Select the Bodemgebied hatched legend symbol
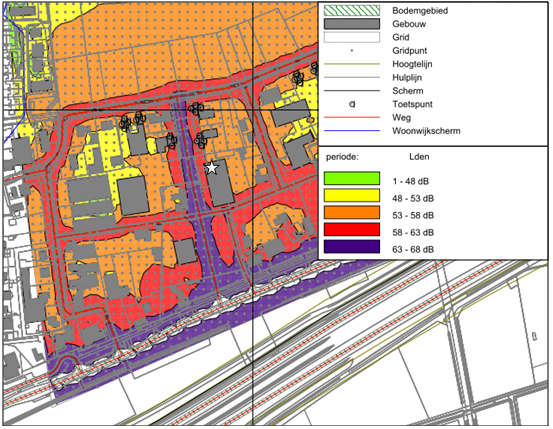 pos(352,11)
